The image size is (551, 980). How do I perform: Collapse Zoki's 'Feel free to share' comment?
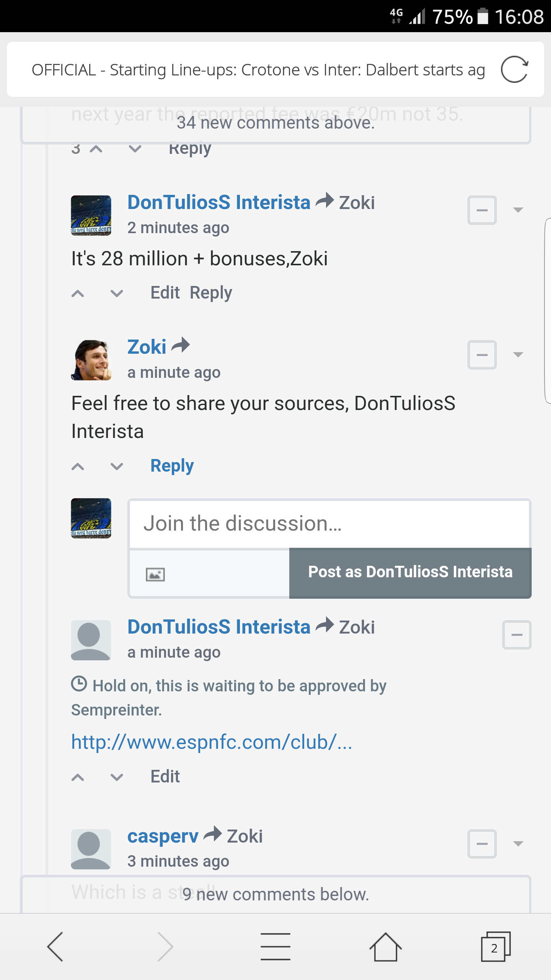pyautogui.click(x=482, y=355)
